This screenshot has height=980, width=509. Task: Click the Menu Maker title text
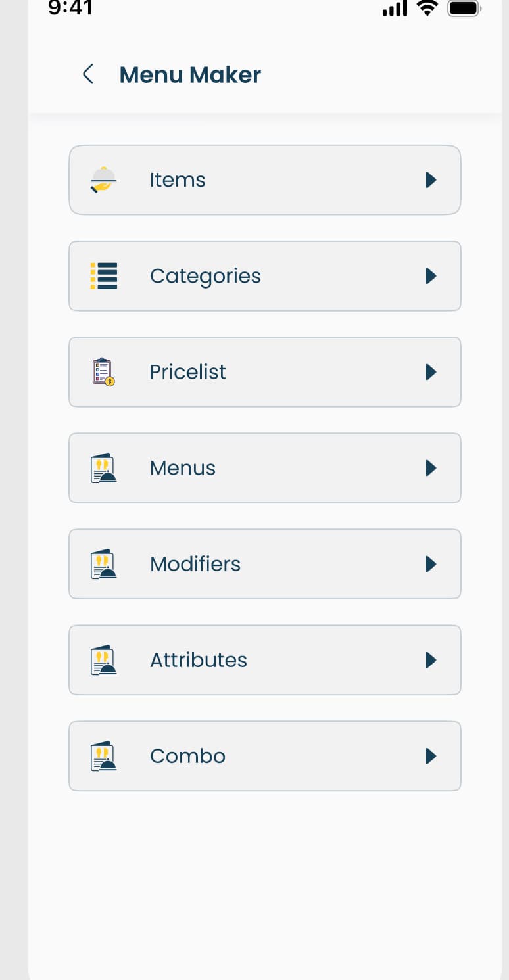[x=189, y=74]
